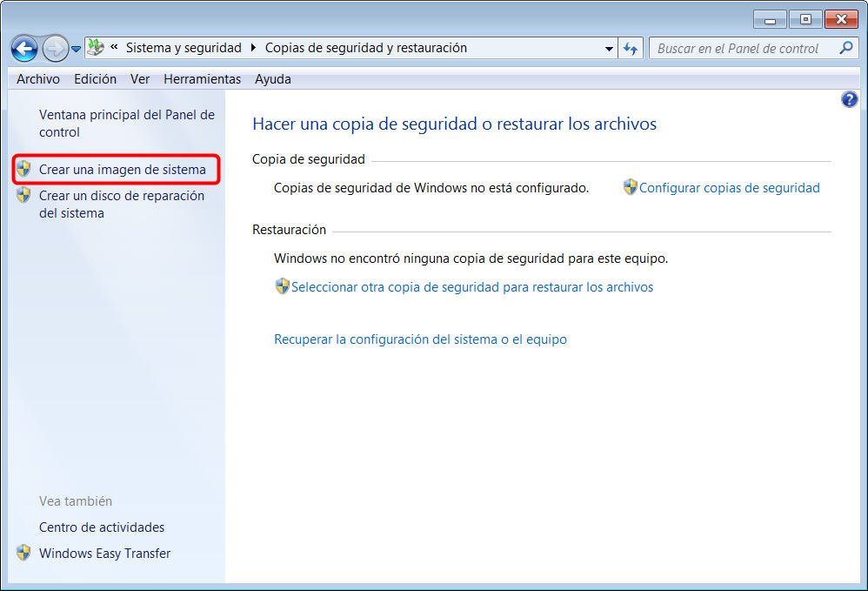Click shield icon before 'Seleccionar otra copia de seguridad'
The height and width of the screenshot is (591, 868).
click(283, 285)
